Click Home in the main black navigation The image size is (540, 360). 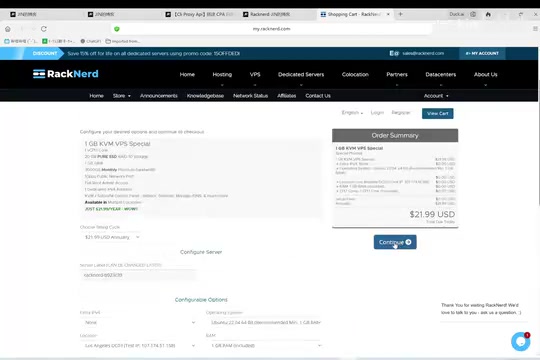pos(187,74)
